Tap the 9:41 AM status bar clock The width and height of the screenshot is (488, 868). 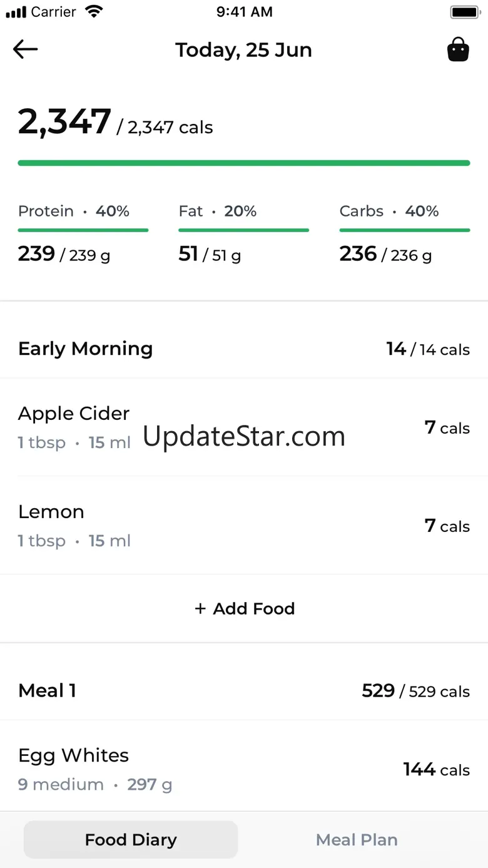244,12
